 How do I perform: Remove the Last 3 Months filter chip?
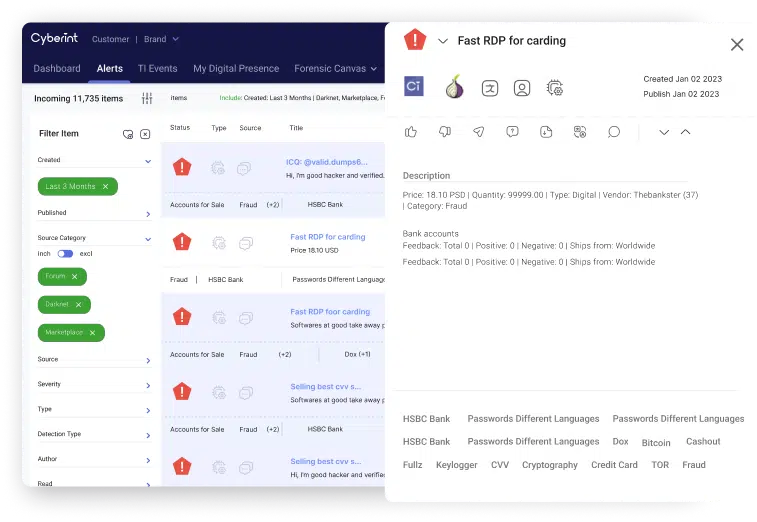[105, 186]
